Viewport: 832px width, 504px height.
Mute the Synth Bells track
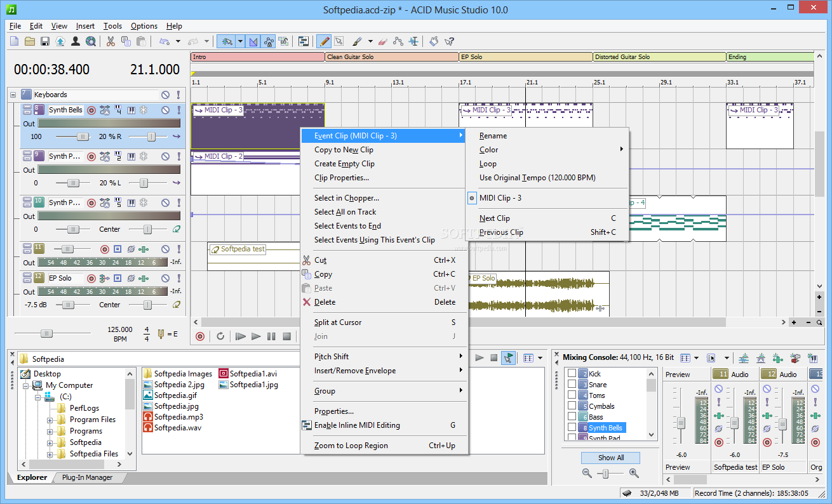pos(165,110)
